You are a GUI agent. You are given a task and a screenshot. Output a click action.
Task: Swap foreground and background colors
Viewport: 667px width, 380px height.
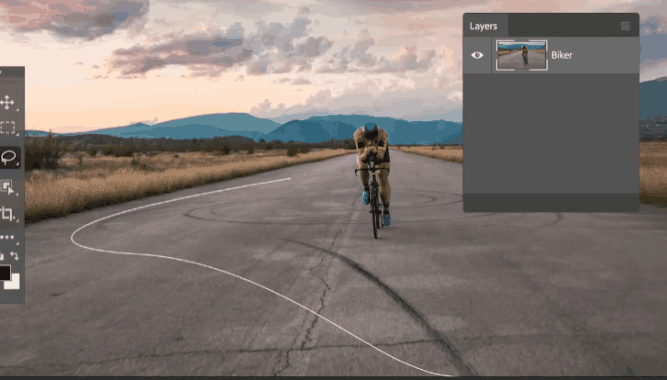(x=14, y=255)
